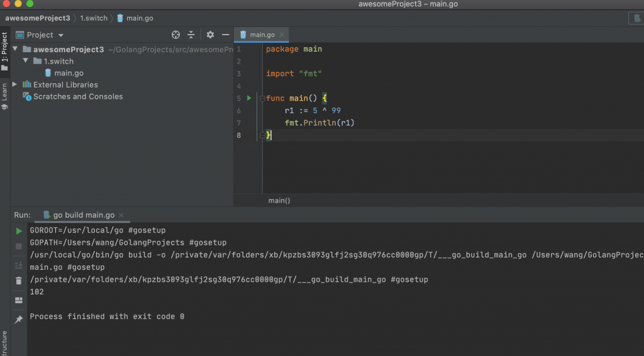644x356 pixels.
Task: Close the go build main.go run tab
Action: [x=121, y=215]
